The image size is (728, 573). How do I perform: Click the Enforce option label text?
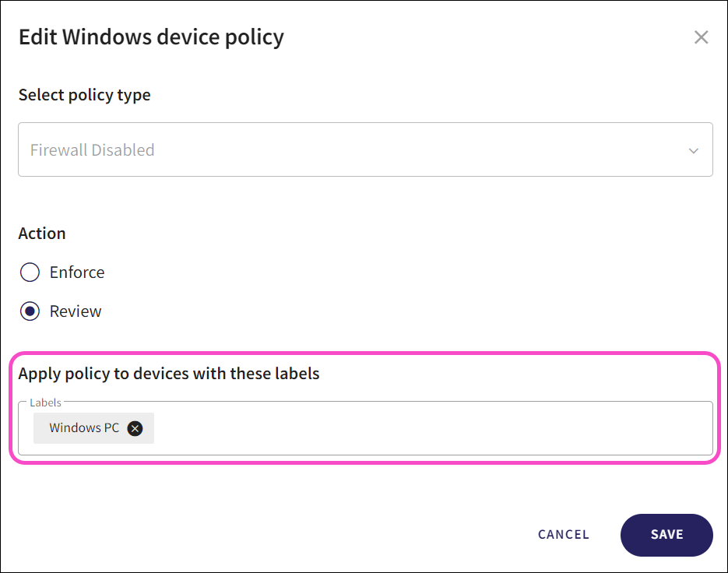pos(77,272)
